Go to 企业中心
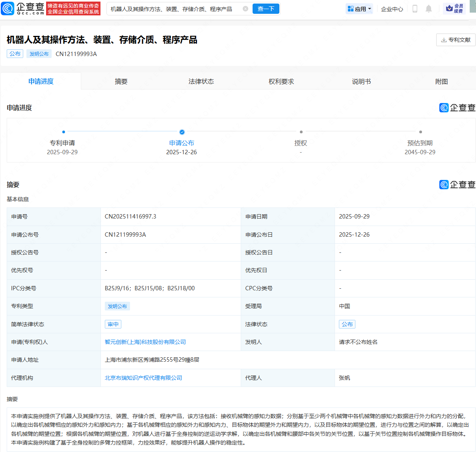The height and width of the screenshot is (452, 476). pyautogui.click(x=392, y=9)
